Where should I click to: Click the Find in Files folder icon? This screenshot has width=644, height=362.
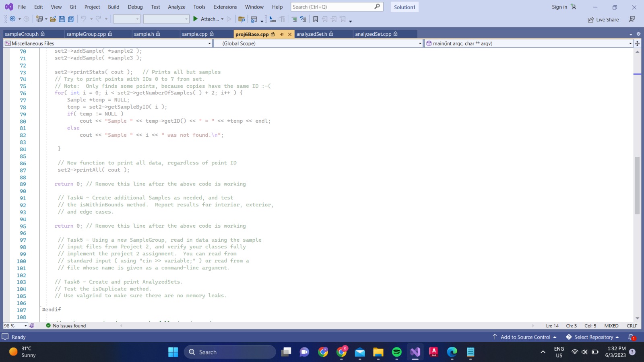242,19
